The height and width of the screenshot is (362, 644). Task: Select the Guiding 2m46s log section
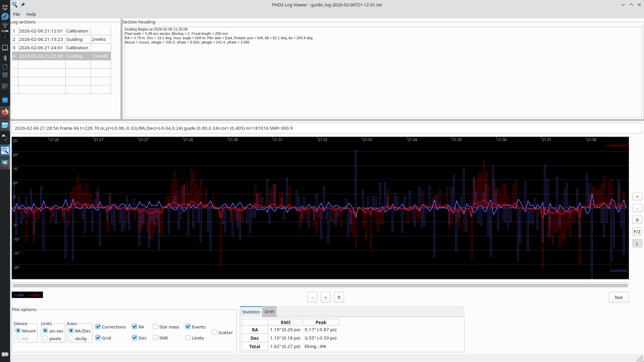tap(61, 39)
